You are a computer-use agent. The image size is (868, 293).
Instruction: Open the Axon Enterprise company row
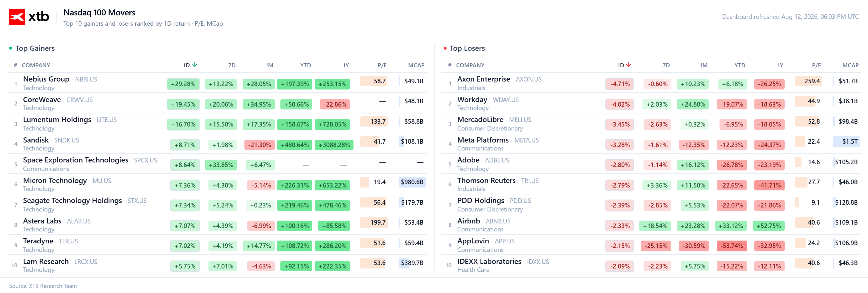point(651,83)
